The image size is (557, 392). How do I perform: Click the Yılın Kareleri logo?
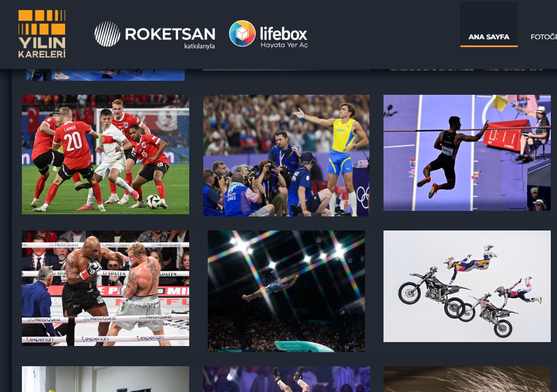(42, 34)
